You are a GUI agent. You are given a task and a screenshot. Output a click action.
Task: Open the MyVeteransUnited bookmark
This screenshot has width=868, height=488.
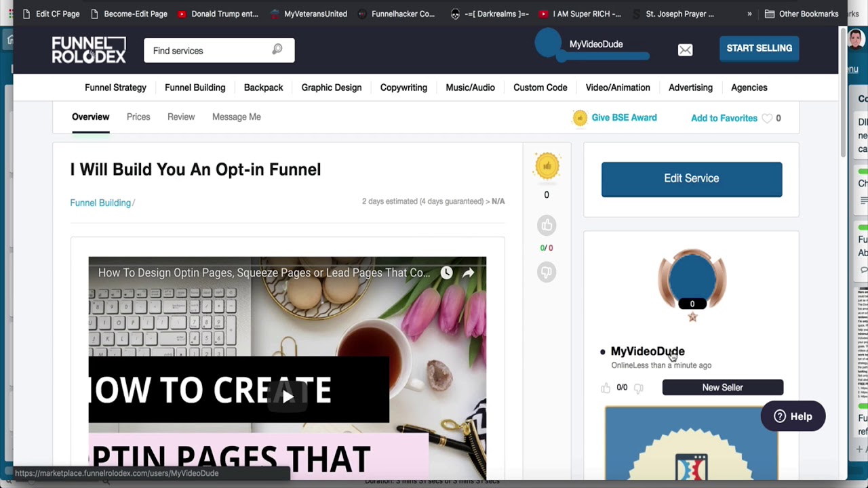tap(309, 14)
